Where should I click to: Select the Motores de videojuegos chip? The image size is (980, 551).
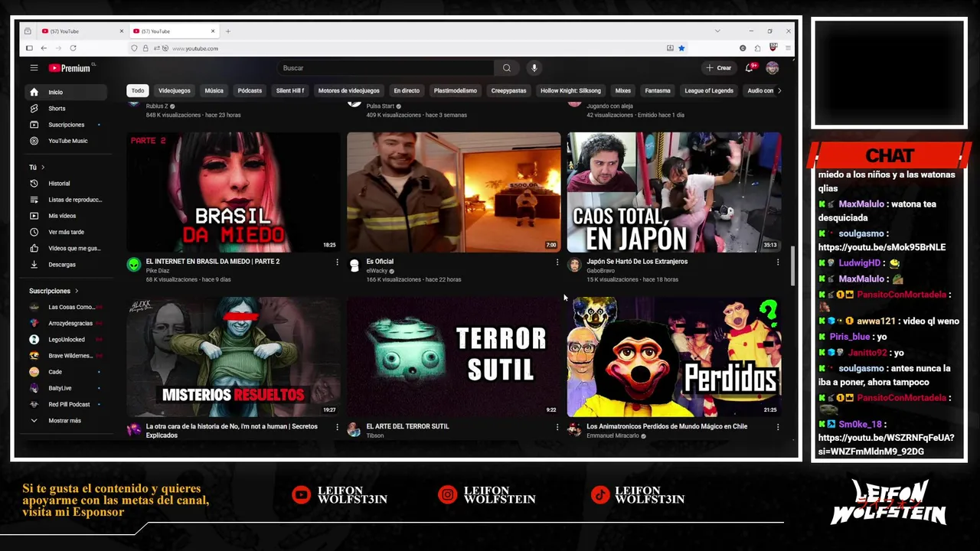coord(348,90)
